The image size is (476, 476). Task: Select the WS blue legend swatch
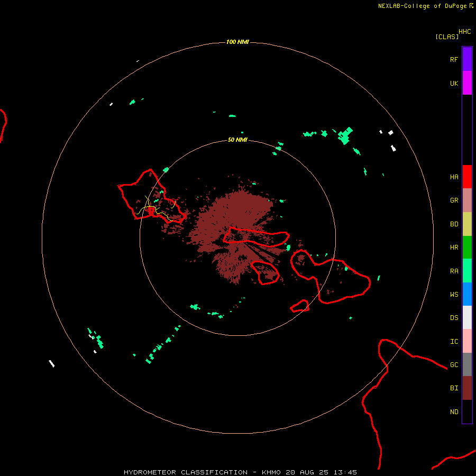pos(467,294)
